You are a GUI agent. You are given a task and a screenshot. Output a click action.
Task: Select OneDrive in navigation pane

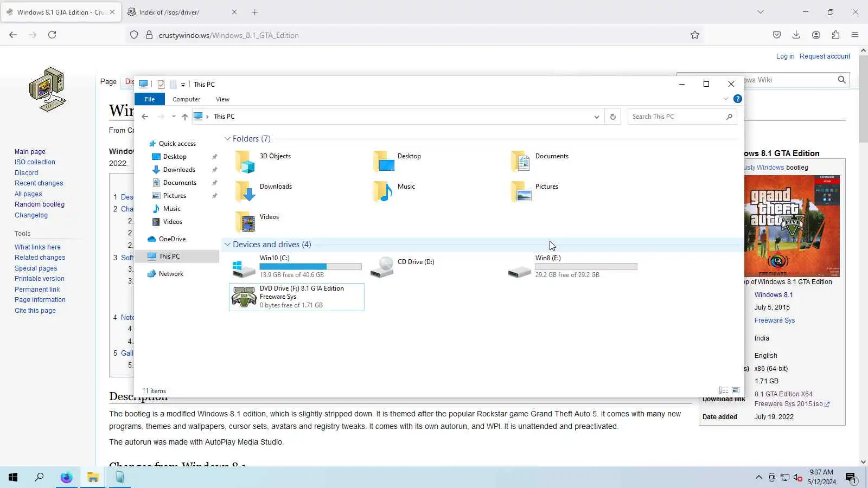pos(172,239)
